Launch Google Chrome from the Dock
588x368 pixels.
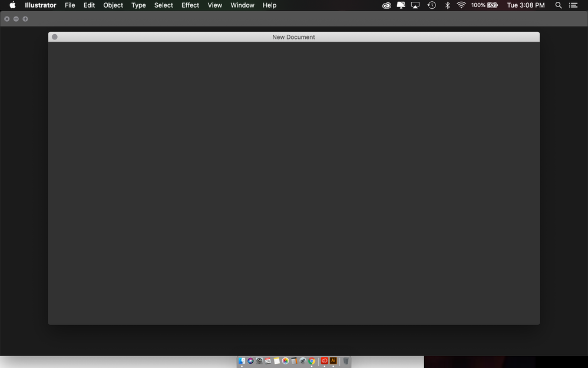(312, 361)
